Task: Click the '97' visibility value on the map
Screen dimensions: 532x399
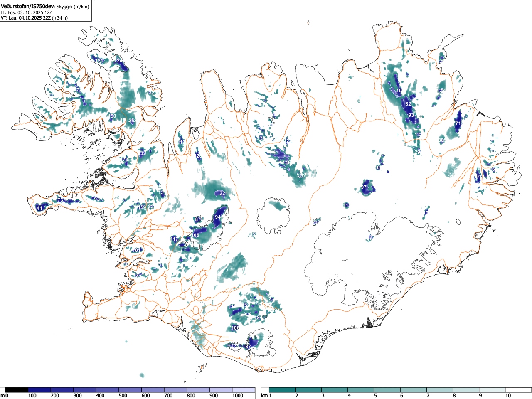Action: click(x=364, y=187)
